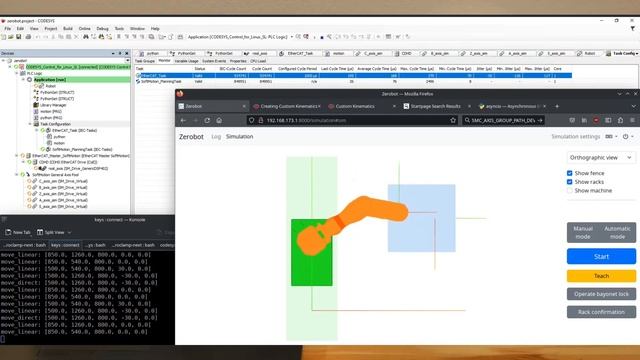The image size is (640, 360).
Task: Click the Firefox search box with SMC_AXIS_GROUP_PATH
Action: pyautogui.click(x=503, y=120)
